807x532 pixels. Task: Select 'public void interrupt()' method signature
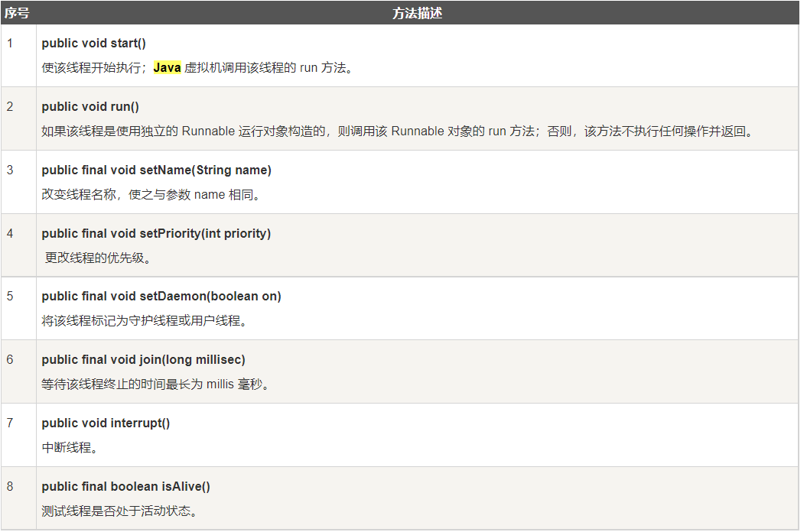point(106,423)
